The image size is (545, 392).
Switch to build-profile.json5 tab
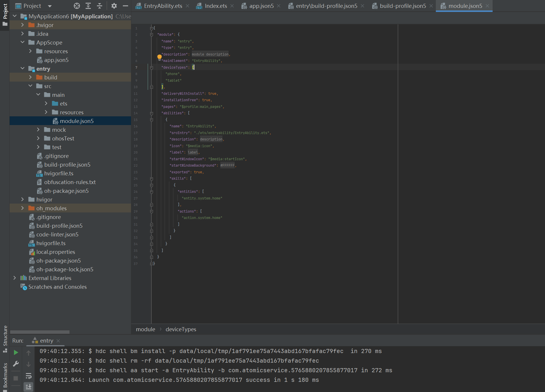(403, 6)
